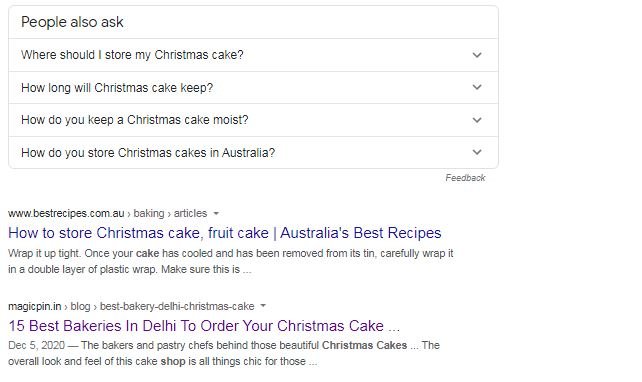Expand chevron for 'How long will Christmas cake keep?'
Image resolution: width=642 pixels, height=382 pixels.
[x=477, y=87]
